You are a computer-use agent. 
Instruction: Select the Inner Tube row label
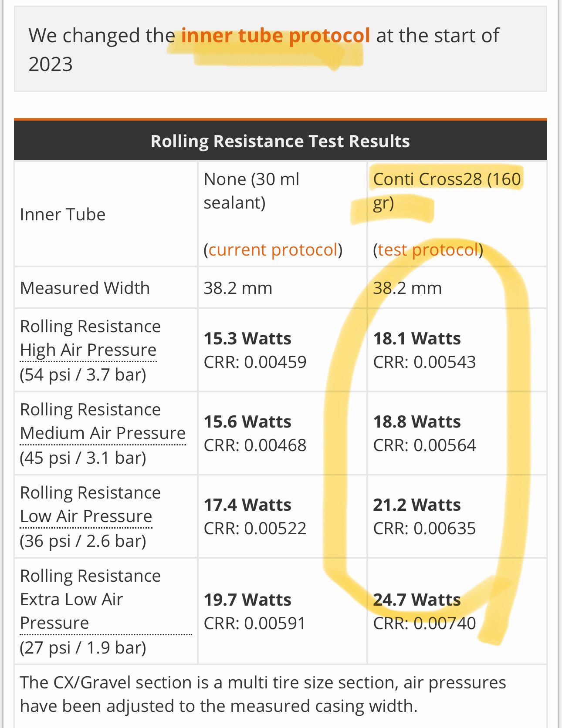pos(63,214)
